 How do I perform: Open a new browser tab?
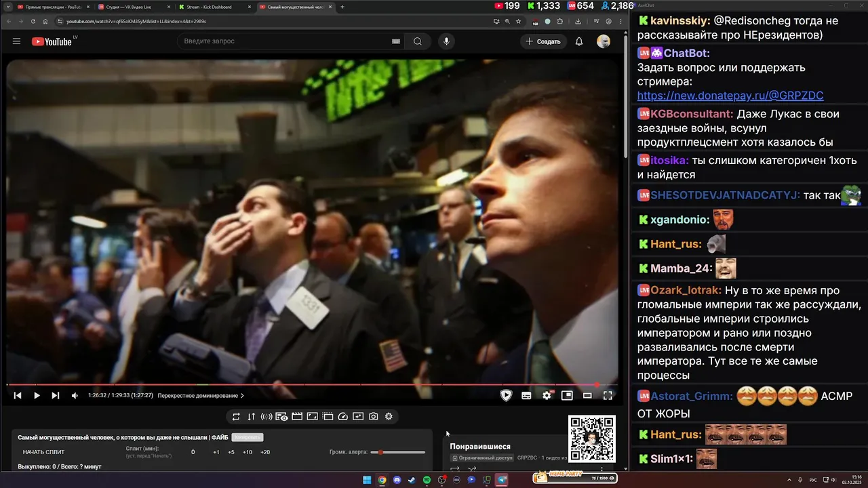(x=342, y=7)
